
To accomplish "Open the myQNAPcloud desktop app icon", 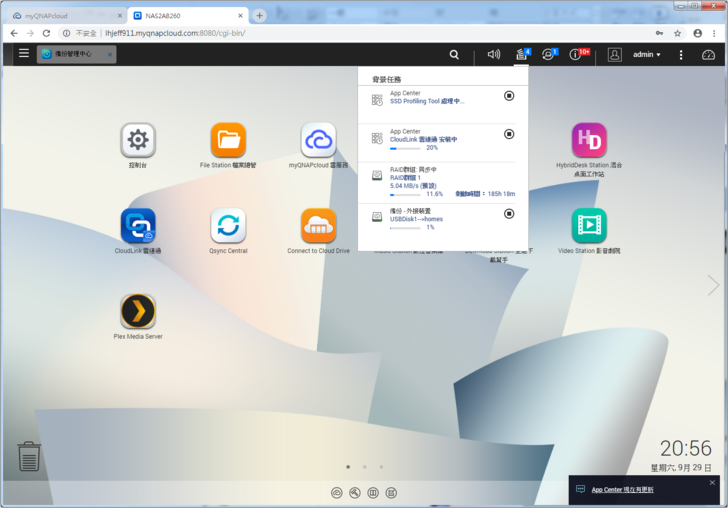I will (318, 140).
